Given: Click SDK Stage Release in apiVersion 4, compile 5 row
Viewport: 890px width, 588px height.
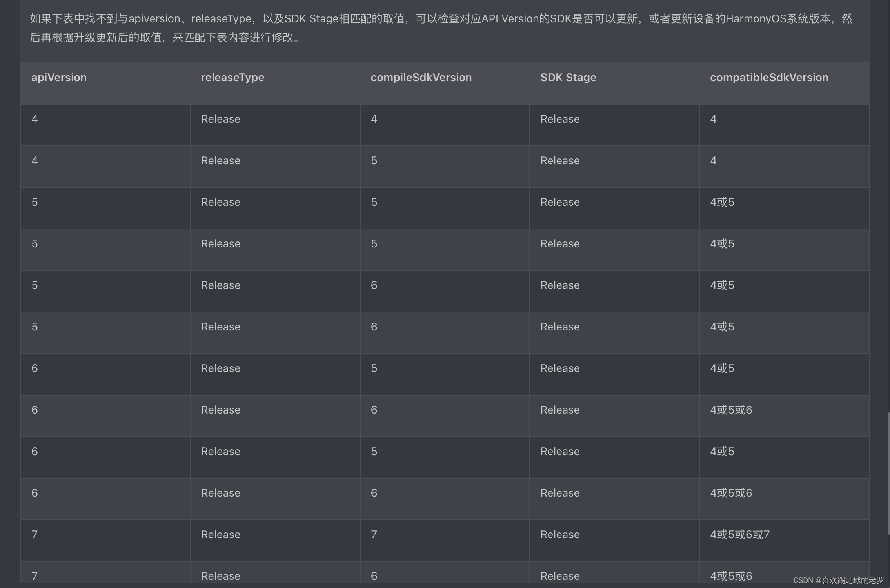Looking at the screenshot, I should click(x=614, y=167).
